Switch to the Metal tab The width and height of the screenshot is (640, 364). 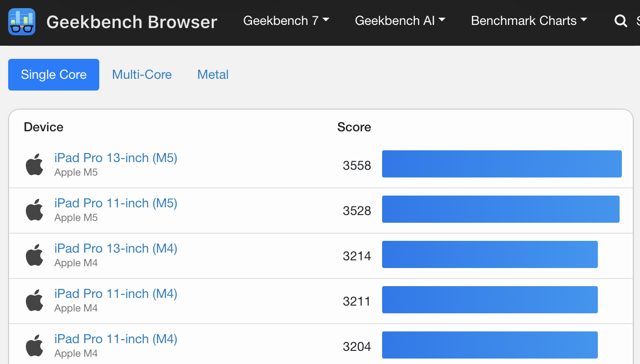click(x=213, y=75)
